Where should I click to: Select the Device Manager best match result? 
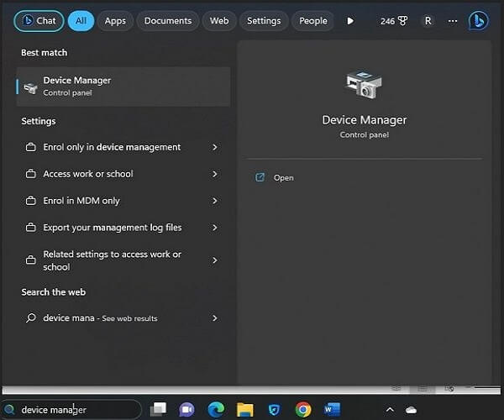[x=123, y=87]
